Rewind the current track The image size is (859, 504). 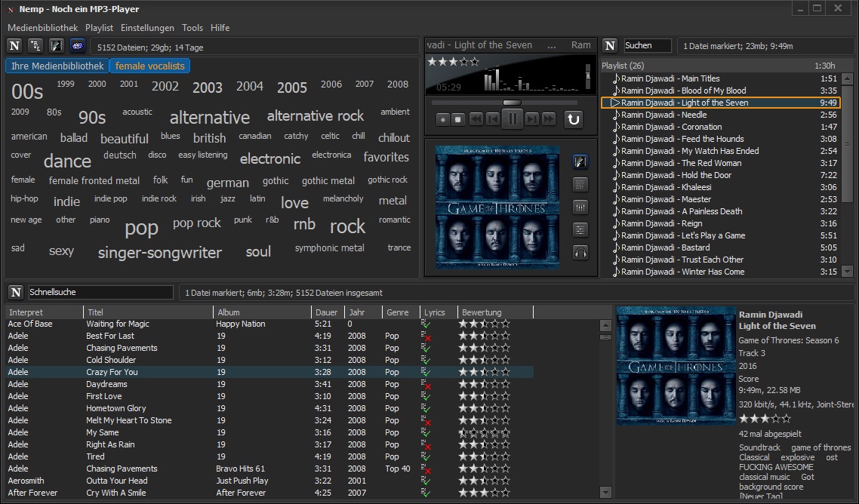click(476, 119)
